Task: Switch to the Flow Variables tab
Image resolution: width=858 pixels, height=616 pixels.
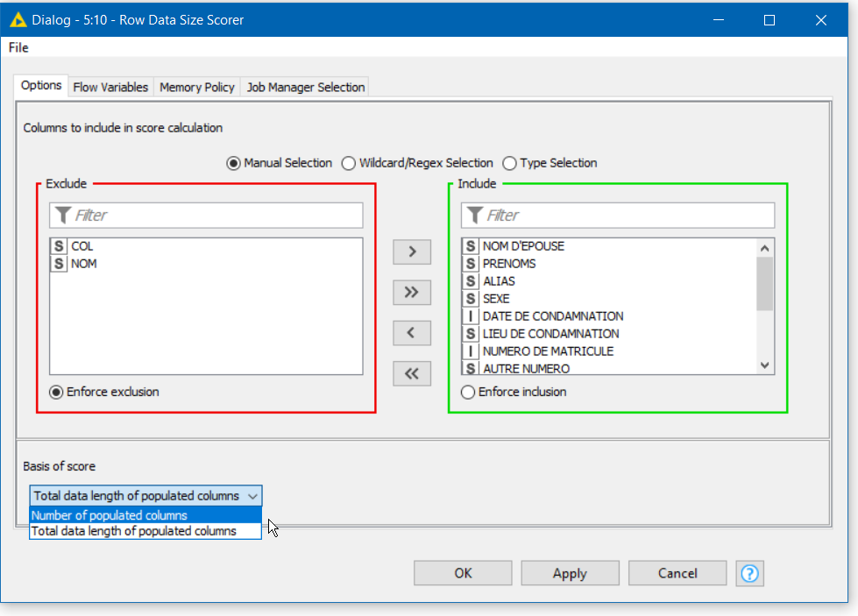Action: click(x=110, y=87)
